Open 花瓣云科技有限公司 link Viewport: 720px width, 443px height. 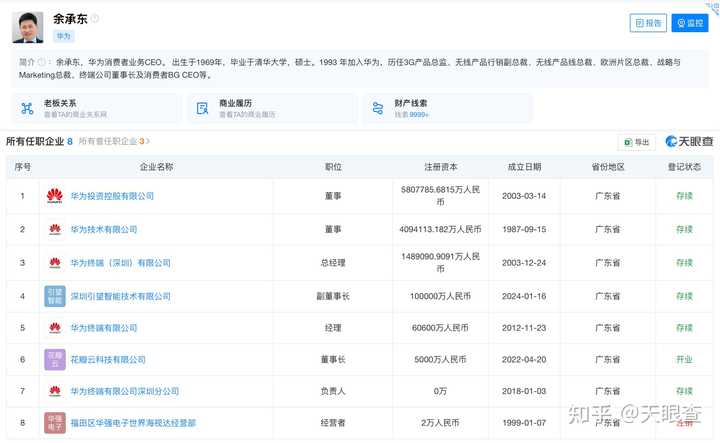(x=108, y=359)
